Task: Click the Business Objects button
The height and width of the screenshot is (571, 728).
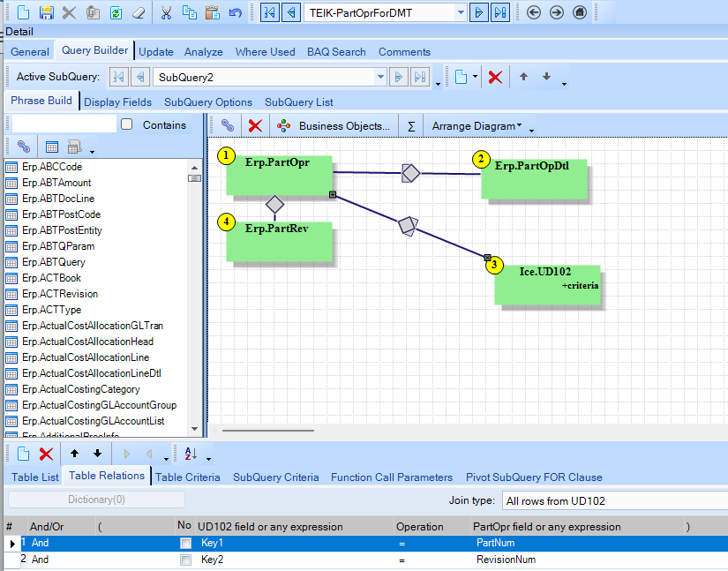Action: (334, 126)
